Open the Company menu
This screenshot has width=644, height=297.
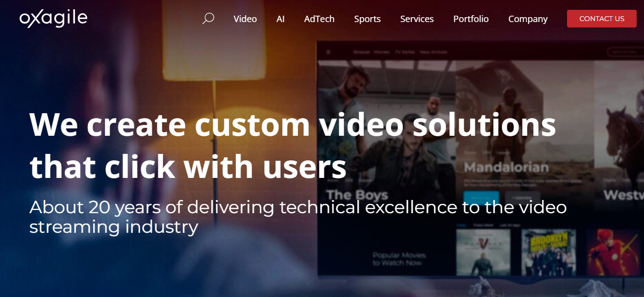pos(527,19)
